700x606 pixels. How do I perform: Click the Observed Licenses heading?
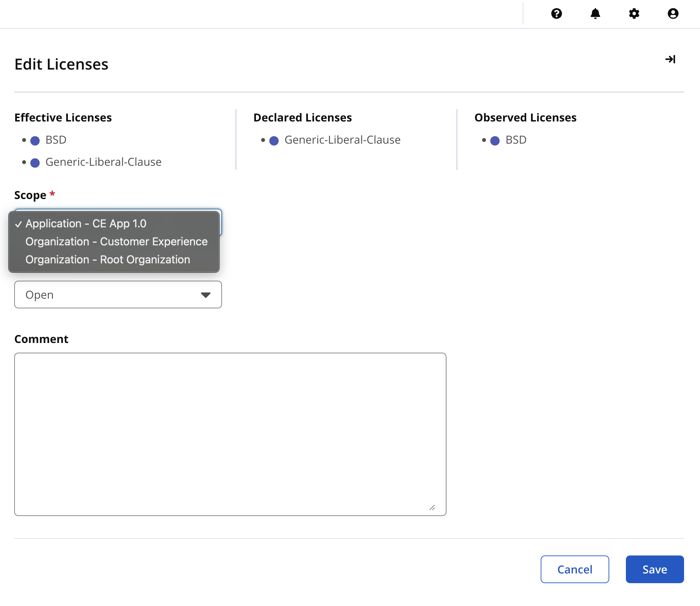click(525, 118)
